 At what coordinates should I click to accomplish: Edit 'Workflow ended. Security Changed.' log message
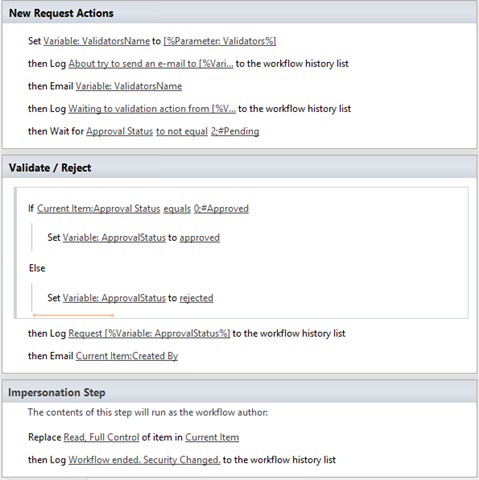click(x=144, y=460)
